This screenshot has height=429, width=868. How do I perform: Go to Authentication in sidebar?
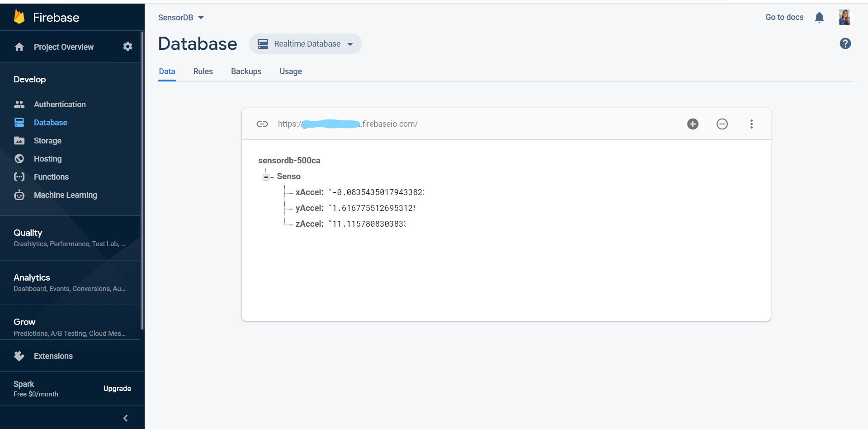[x=60, y=105]
